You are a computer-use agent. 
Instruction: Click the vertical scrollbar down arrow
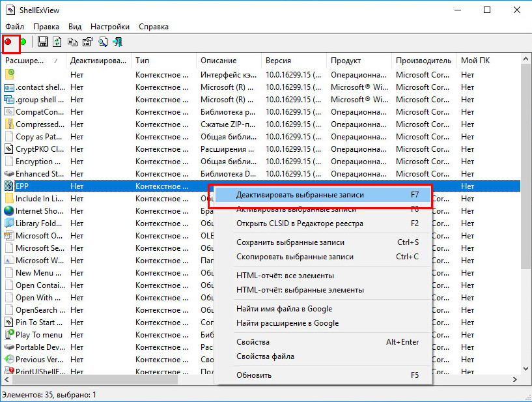click(x=526, y=369)
